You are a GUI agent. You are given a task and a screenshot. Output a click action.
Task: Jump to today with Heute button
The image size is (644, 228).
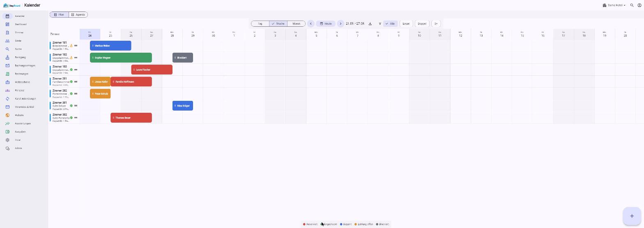pyautogui.click(x=326, y=23)
